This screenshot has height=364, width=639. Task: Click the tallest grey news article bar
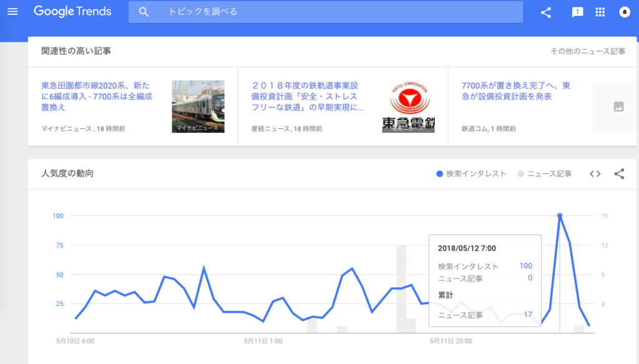[401, 289]
